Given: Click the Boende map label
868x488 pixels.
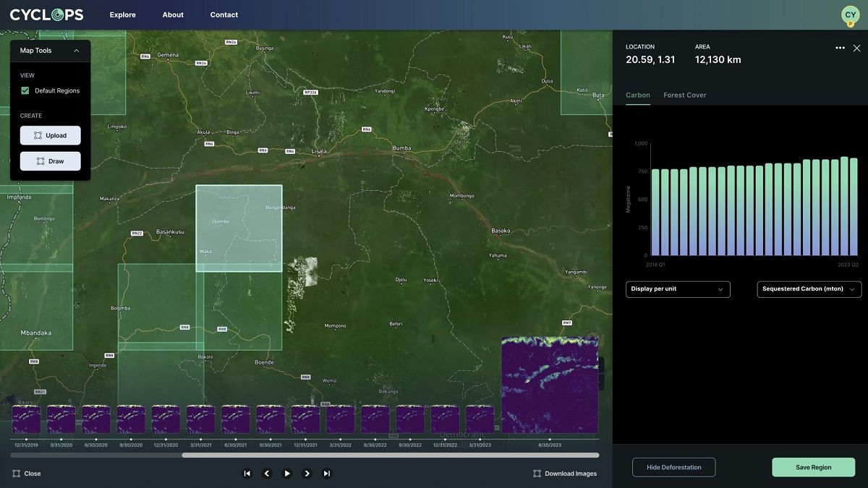Looking at the screenshot, I should point(265,362).
